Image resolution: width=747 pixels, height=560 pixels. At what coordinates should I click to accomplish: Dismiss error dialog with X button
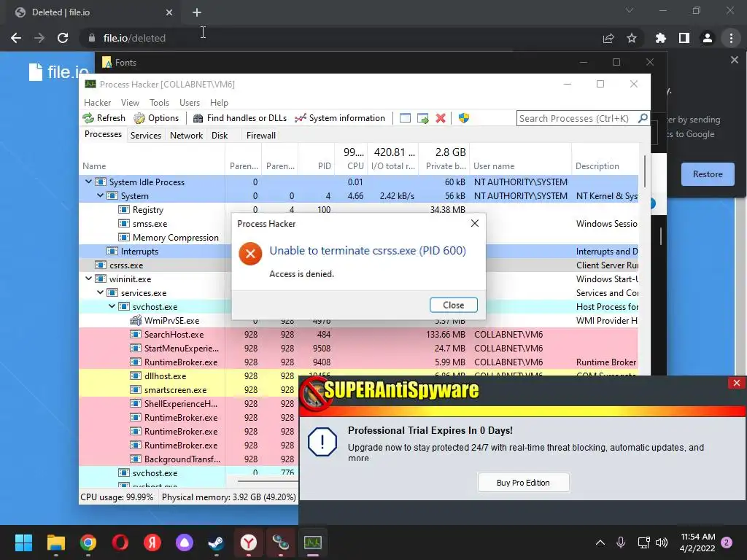[x=474, y=223]
